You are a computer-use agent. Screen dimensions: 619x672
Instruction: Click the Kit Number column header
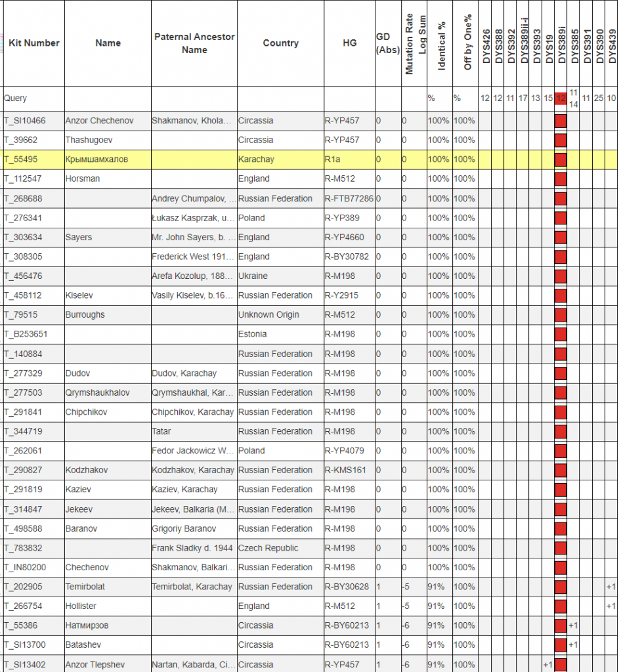point(33,43)
